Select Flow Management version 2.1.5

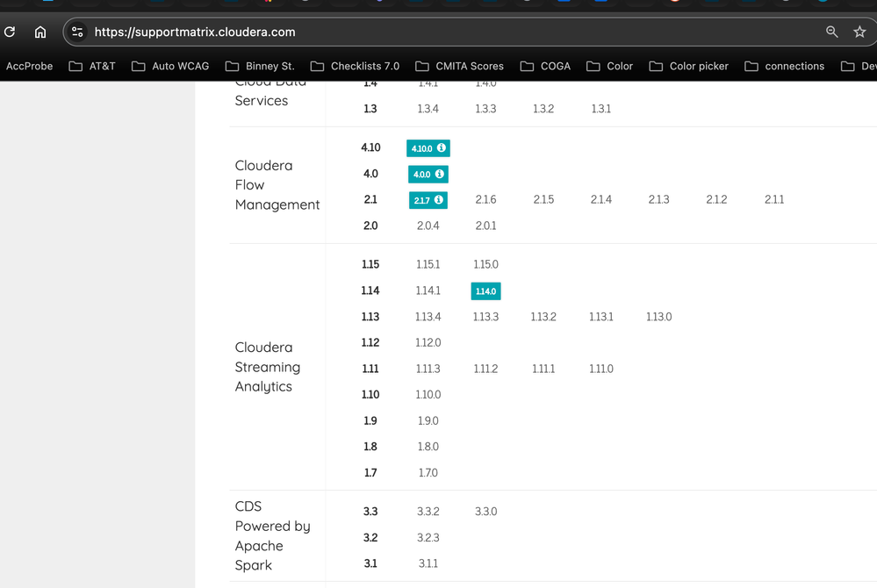[543, 199]
